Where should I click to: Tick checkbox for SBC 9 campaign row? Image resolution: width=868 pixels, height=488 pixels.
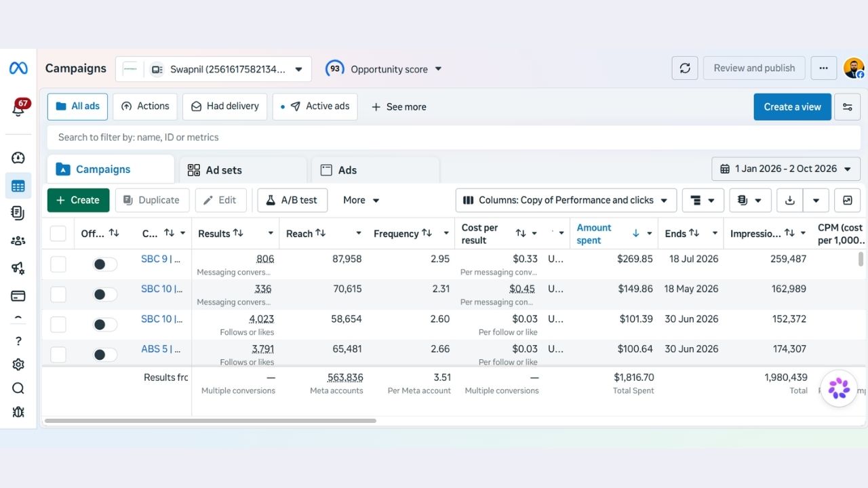click(58, 264)
